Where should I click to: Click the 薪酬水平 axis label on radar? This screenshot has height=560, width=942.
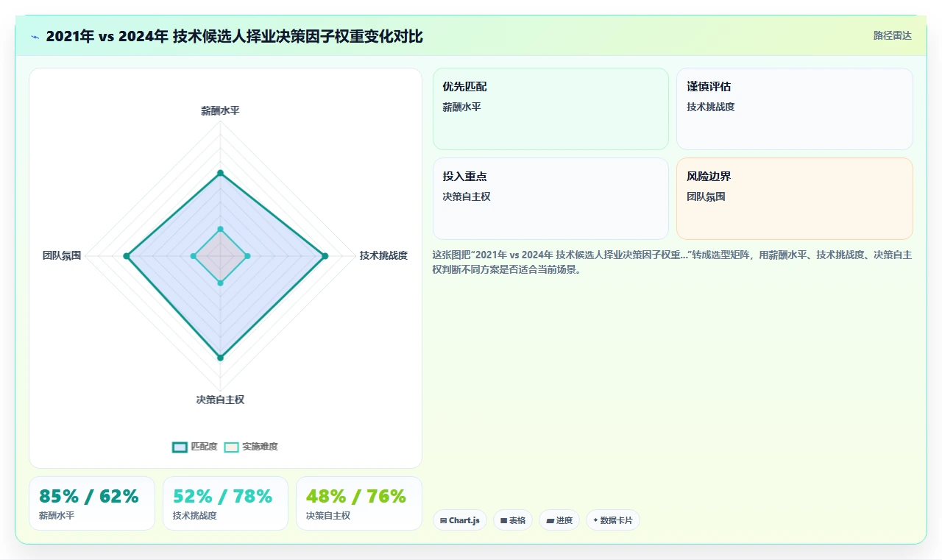click(x=220, y=111)
